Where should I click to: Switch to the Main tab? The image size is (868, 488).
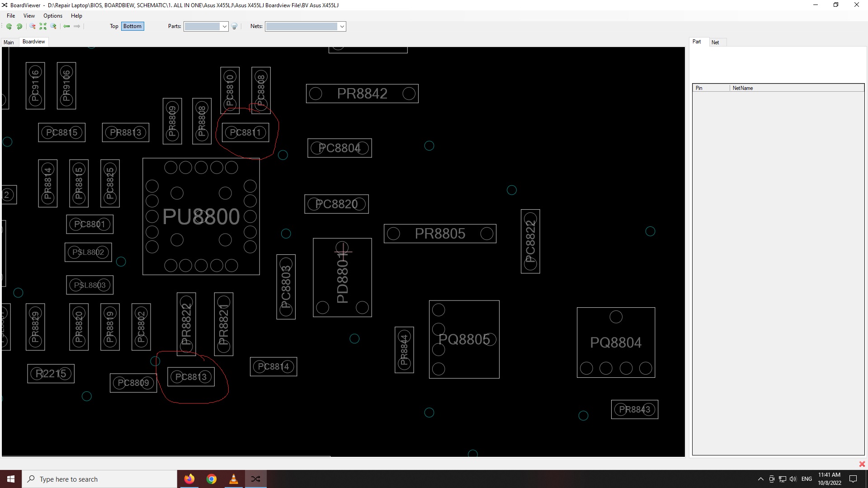(x=9, y=42)
